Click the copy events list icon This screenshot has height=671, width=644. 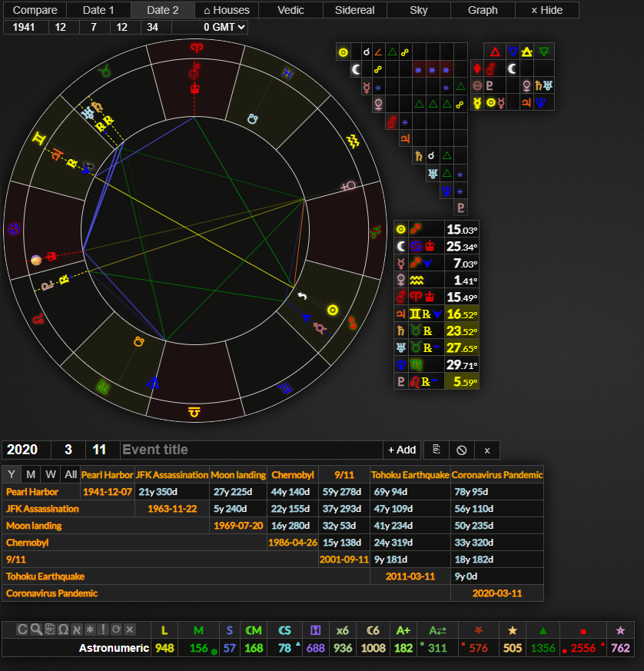pyautogui.click(x=436, y=450)
